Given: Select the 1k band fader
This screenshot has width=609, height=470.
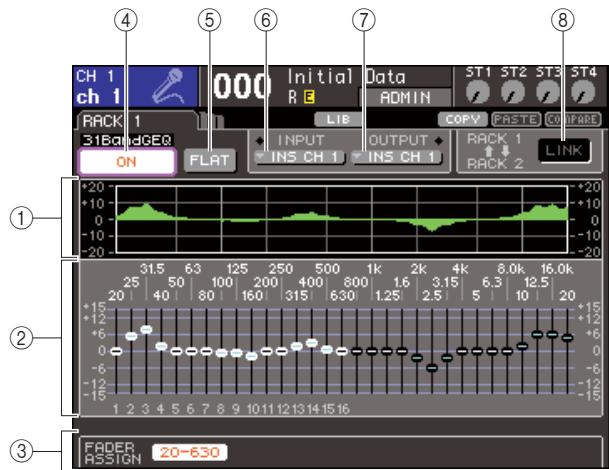Looking at the screenshot, I should (x=372, y=352).
